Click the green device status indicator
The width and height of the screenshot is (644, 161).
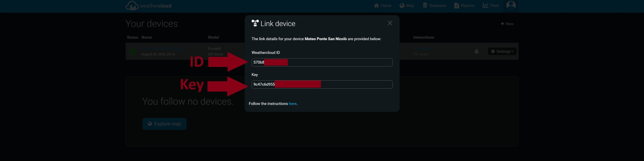coord(133,51)
